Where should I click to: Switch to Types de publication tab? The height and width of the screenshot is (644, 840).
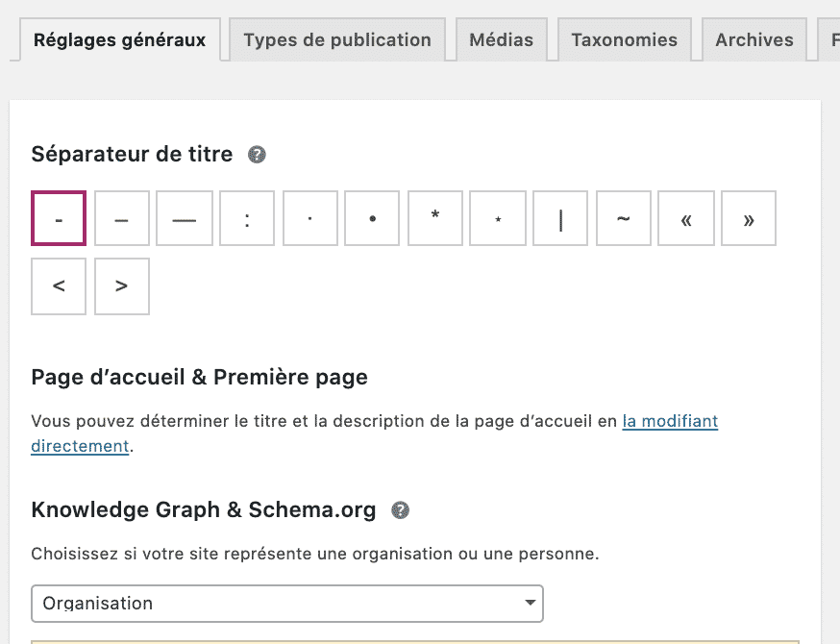click(x=337, y=39)
